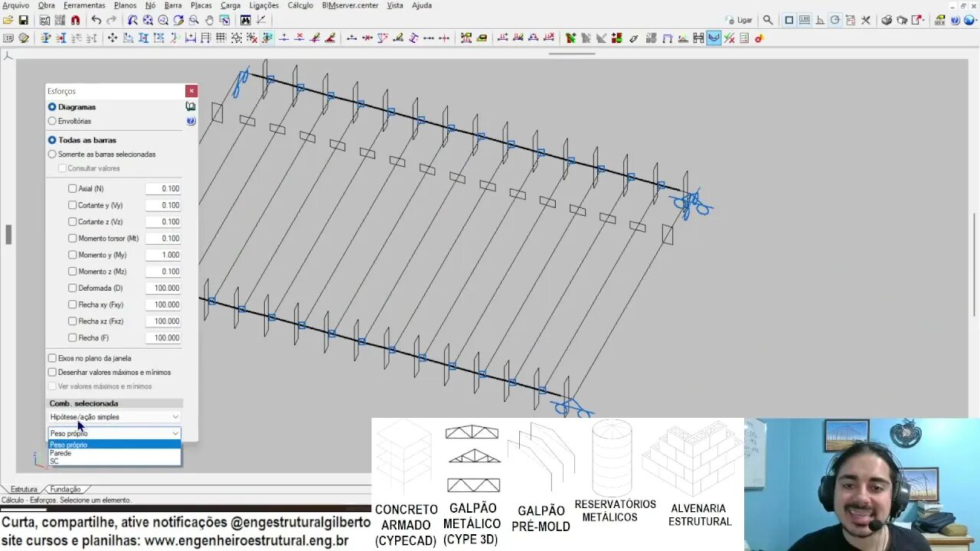Image resolution: width=980 pixels, height=551 pixels.
Task: Click the Flecha (F) scale value field
Action: 163,337
